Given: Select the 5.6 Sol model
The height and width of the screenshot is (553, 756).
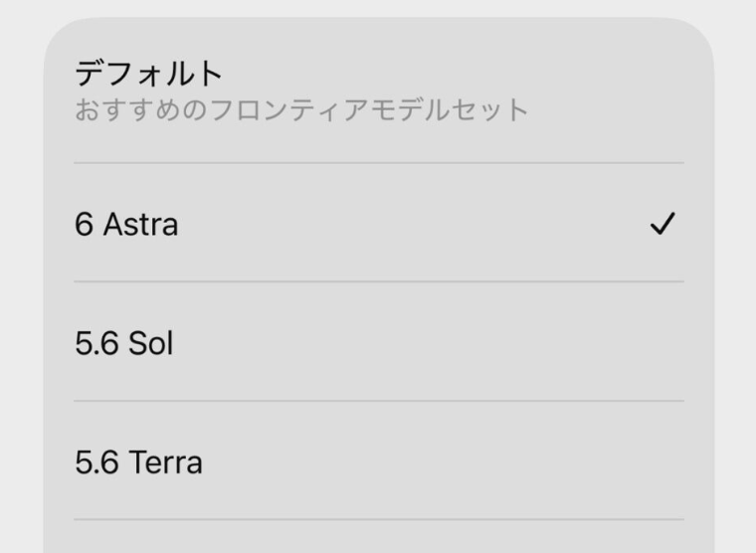Looking at the screenshot, I should [x=379, y=342].
